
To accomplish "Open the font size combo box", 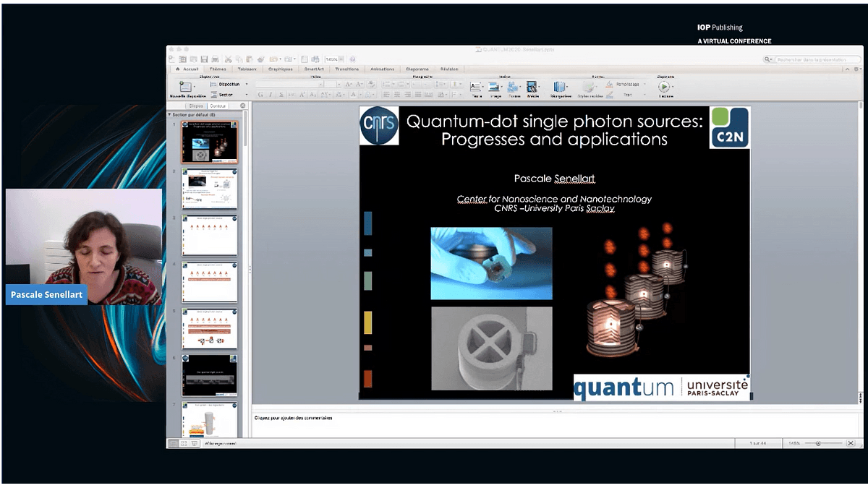I will pos(332,84).
